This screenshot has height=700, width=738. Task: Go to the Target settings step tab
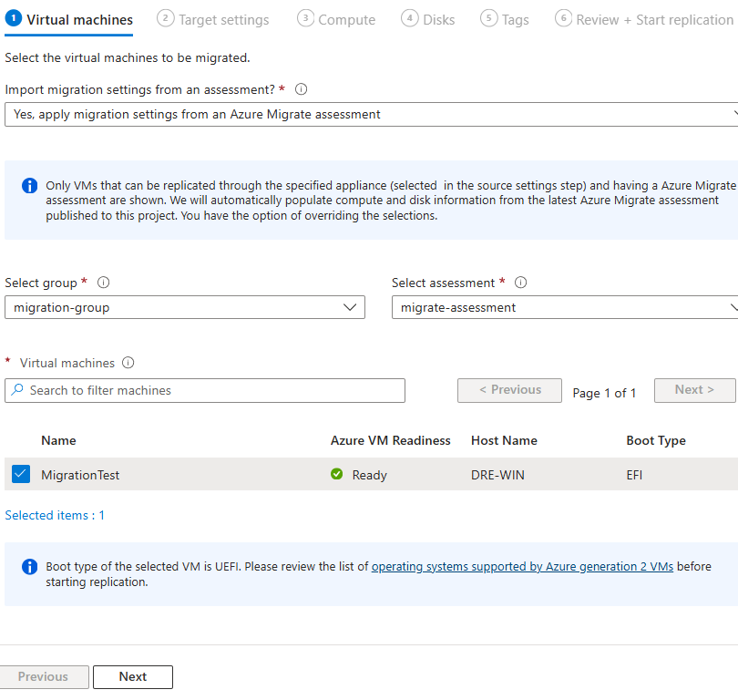click(212, 20)
